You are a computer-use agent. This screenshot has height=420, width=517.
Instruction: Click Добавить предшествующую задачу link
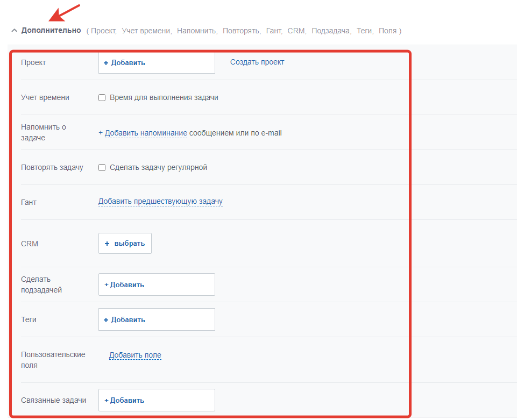[x=160, y=201]
